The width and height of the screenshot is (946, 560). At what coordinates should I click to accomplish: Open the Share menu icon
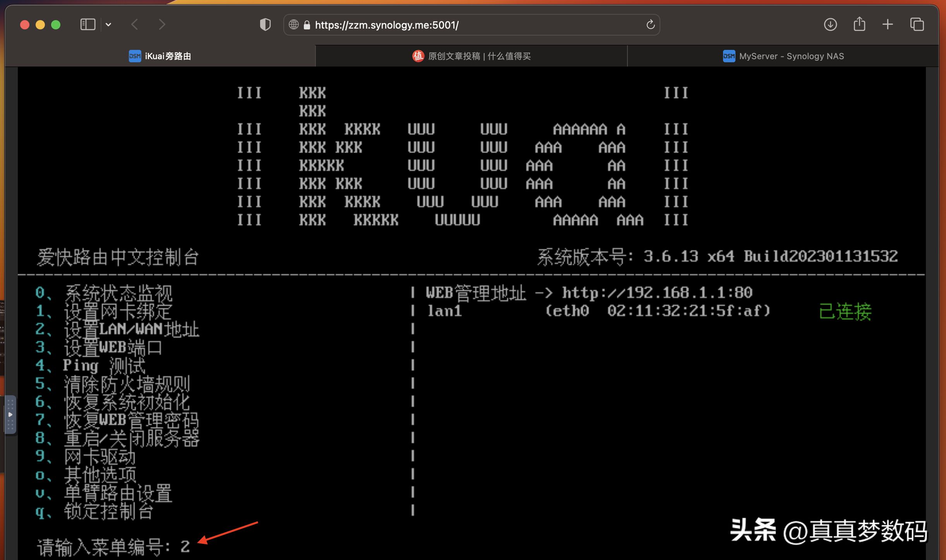click(x=859, y=24)
